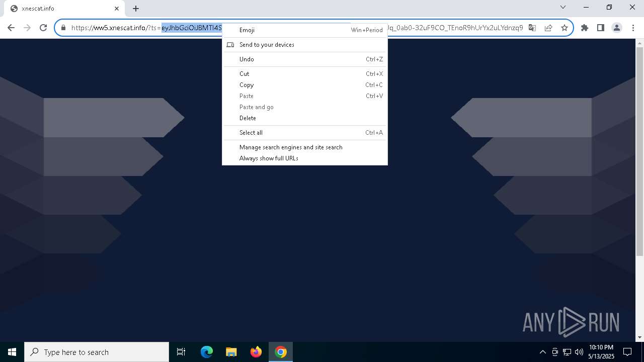Click Delete in the context menu
This screenshot has height=362, width=644.
304,118
